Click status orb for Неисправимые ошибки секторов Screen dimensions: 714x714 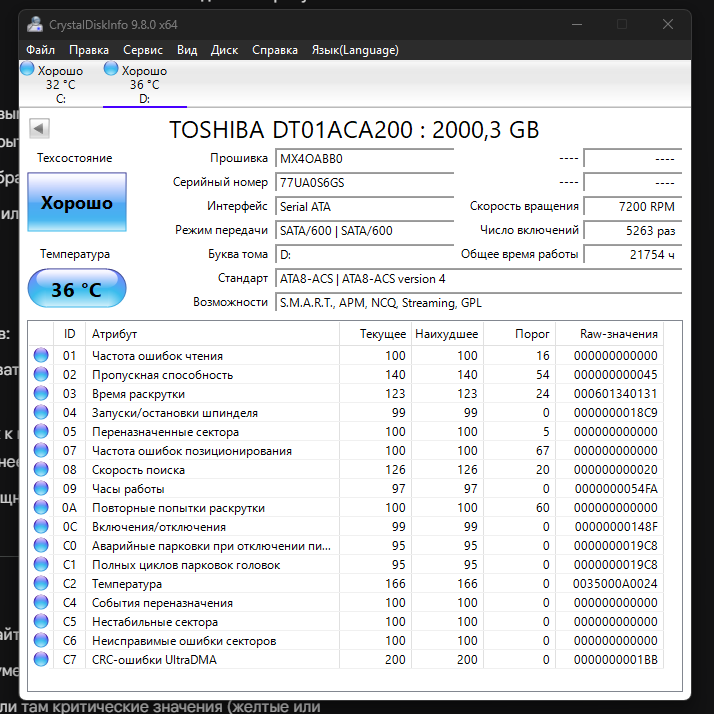(41, 641)
